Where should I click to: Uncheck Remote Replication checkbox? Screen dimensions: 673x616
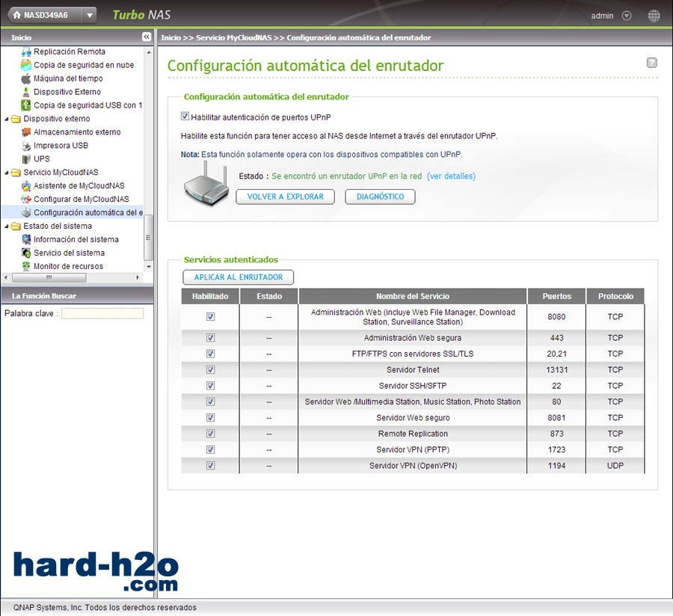click(210, 434)
